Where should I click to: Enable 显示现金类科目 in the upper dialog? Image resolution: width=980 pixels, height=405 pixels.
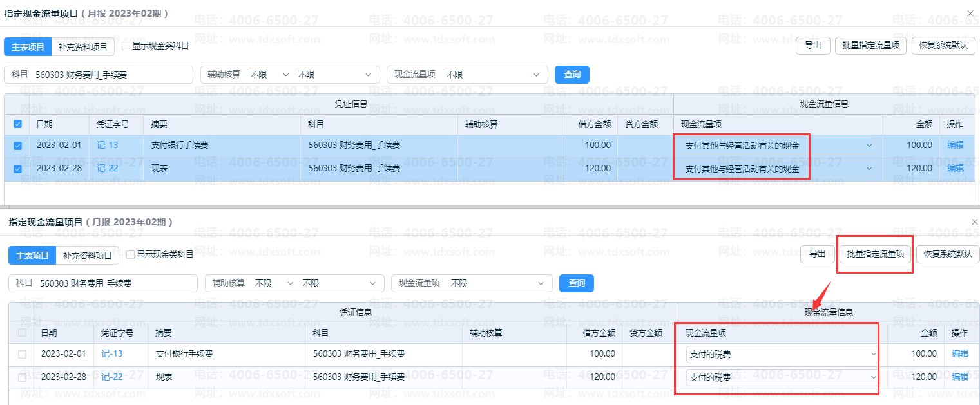coord(126,46)
